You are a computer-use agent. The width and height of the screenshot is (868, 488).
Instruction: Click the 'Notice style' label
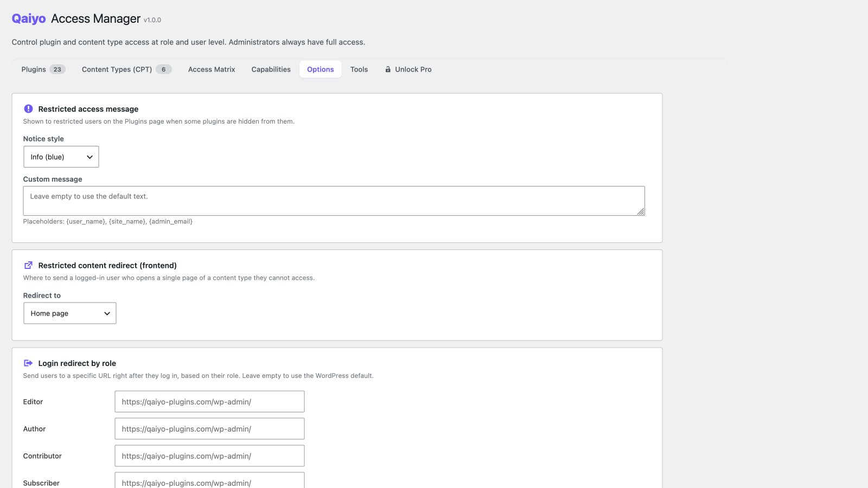click(43, 139)
